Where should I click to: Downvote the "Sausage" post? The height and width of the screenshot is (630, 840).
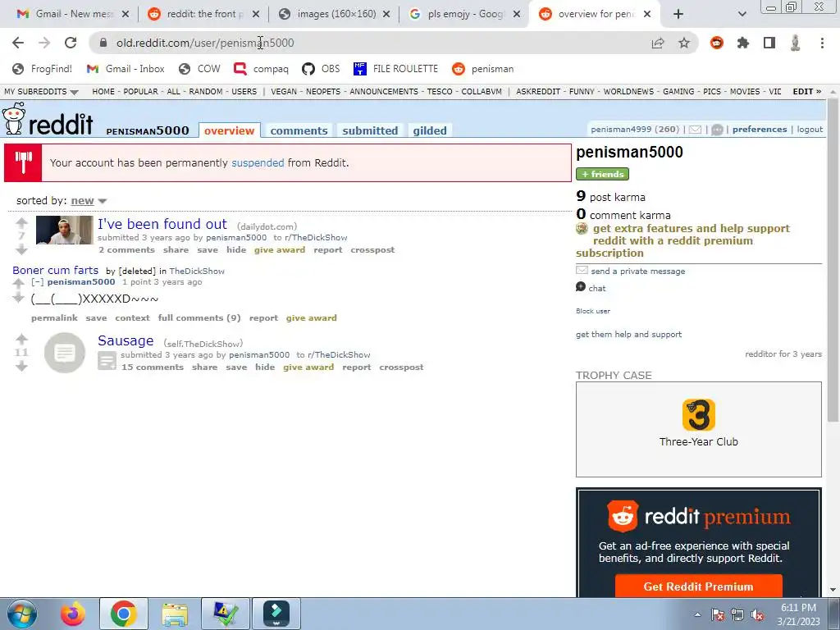click(21, 366)
